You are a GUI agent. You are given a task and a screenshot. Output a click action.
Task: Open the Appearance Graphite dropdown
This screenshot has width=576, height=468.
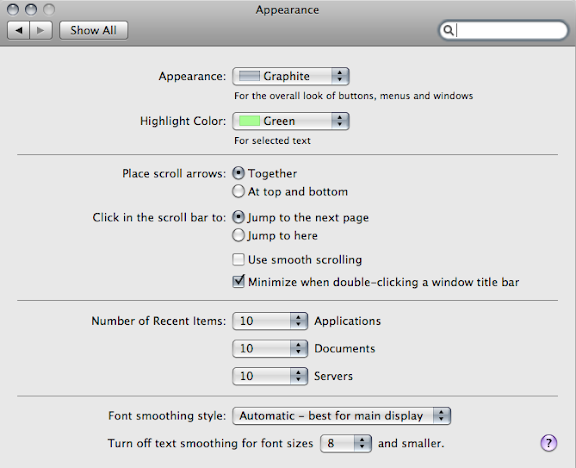click(x=291, y=76)
